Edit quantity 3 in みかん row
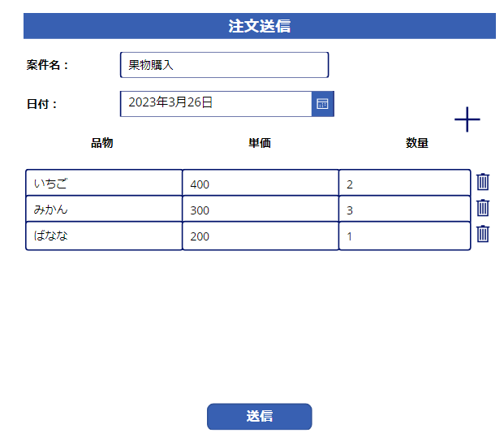This screenshot has width=504, height=446. pyautogui.click(x=405, y=209)
